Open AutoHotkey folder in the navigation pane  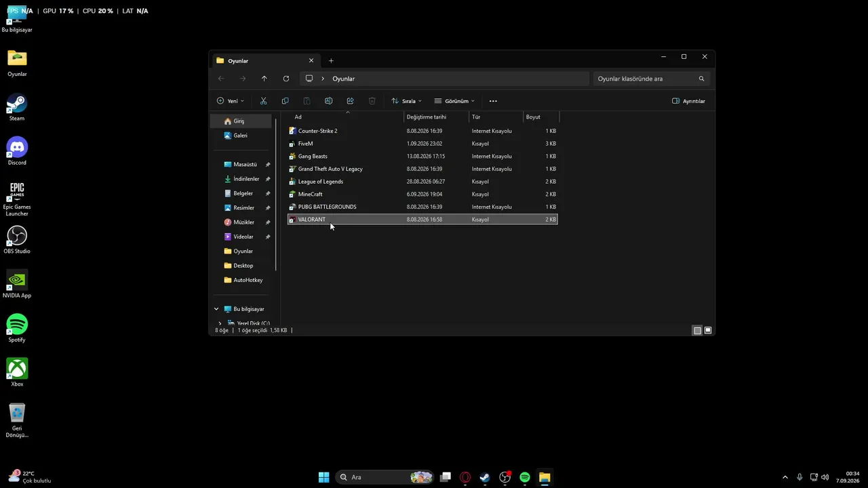click(x=242, y=280)
